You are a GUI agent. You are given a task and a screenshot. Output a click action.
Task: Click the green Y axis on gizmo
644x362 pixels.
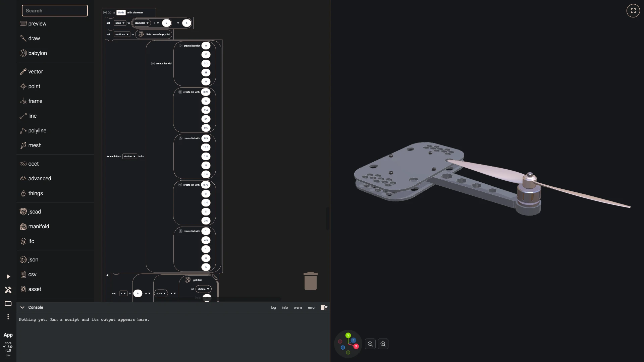348,335
